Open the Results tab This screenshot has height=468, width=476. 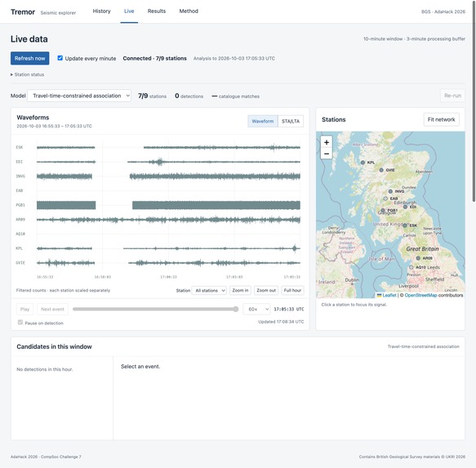(x=157, y=11)
